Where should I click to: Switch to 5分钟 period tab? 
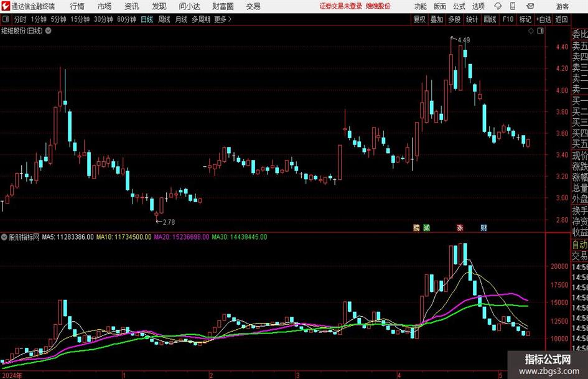58,19
